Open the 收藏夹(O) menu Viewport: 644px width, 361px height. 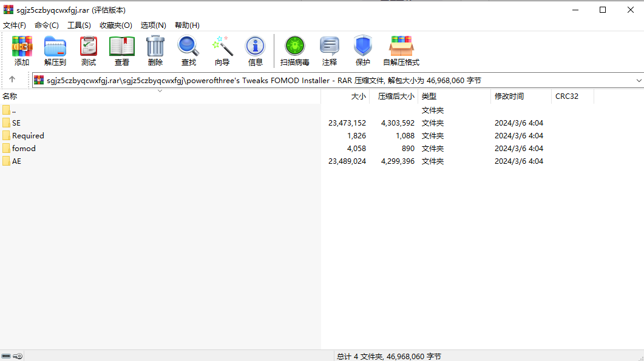click(x=115, y=25)
